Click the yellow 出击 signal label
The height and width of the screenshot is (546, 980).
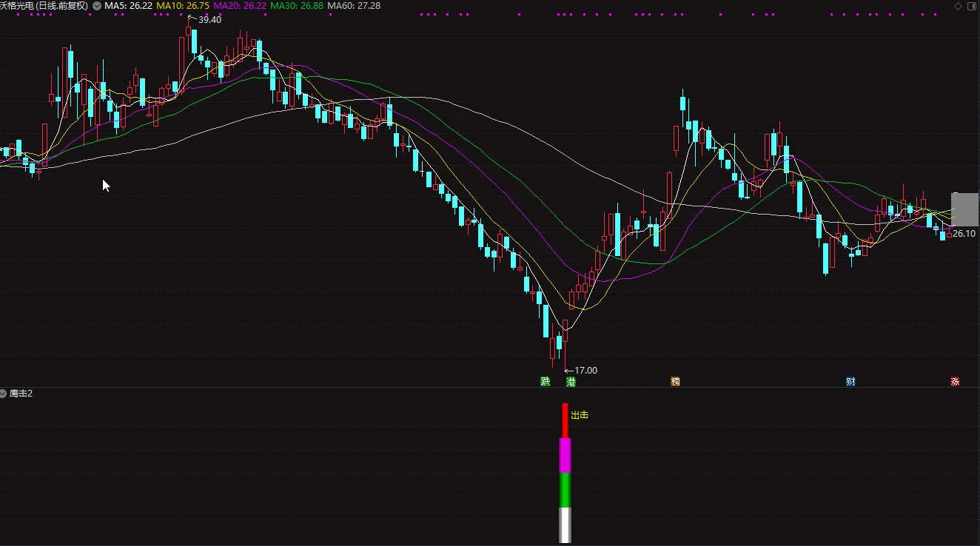[580, 416]
